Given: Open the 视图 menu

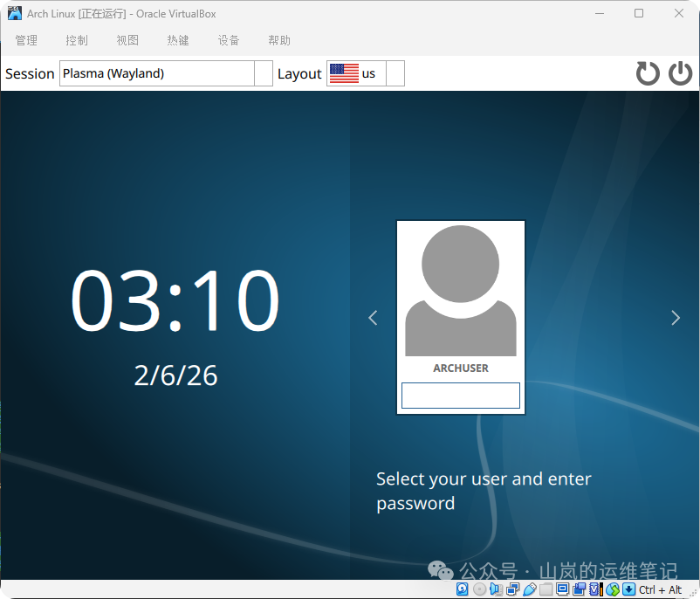Looking at the screenshot, I should coord(127,40).
